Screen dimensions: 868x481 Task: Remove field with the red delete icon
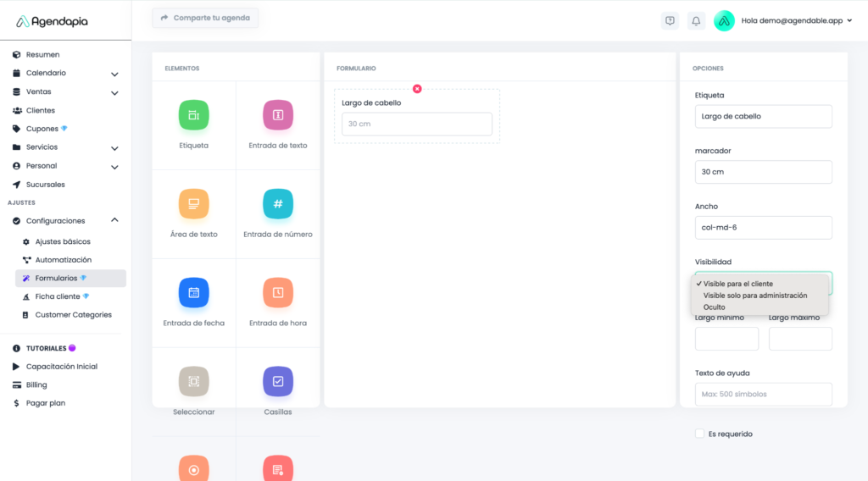click(x=417, y=89)
